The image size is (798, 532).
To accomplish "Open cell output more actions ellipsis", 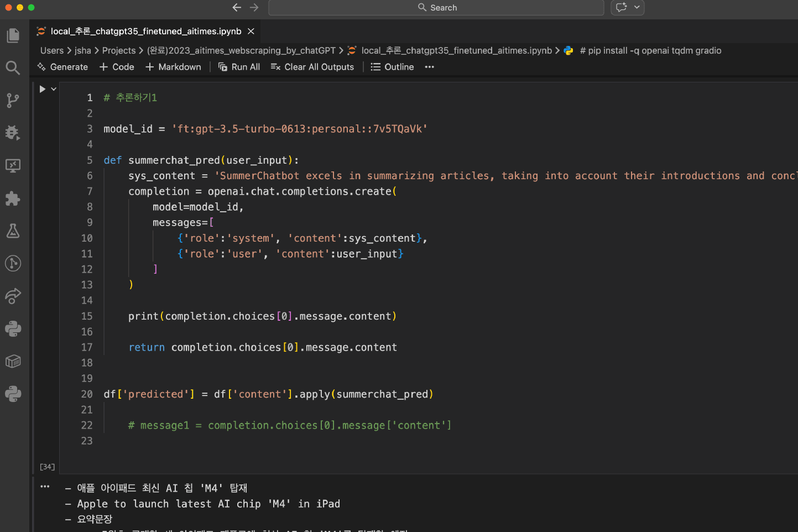I will point(45,487).
